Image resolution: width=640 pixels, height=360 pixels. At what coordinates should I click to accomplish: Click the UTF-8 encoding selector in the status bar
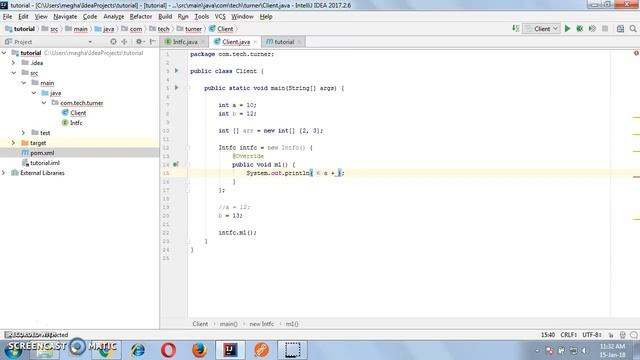[x=592, y=335]
